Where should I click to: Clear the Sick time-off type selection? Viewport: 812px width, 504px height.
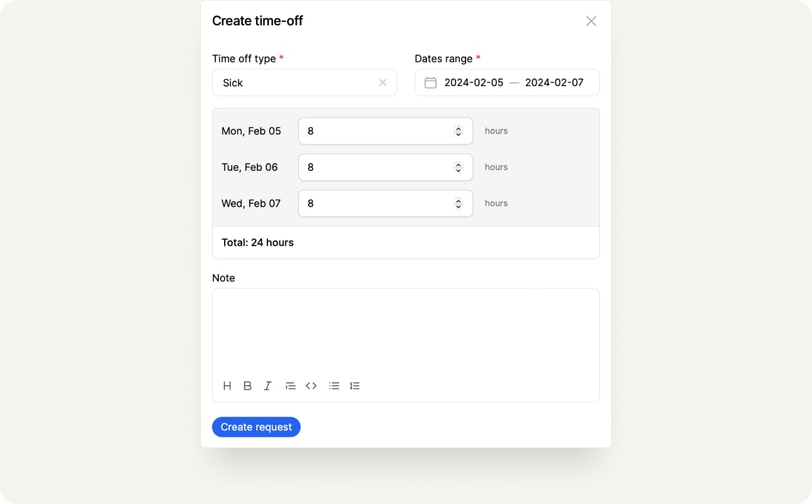pos(383,83)
